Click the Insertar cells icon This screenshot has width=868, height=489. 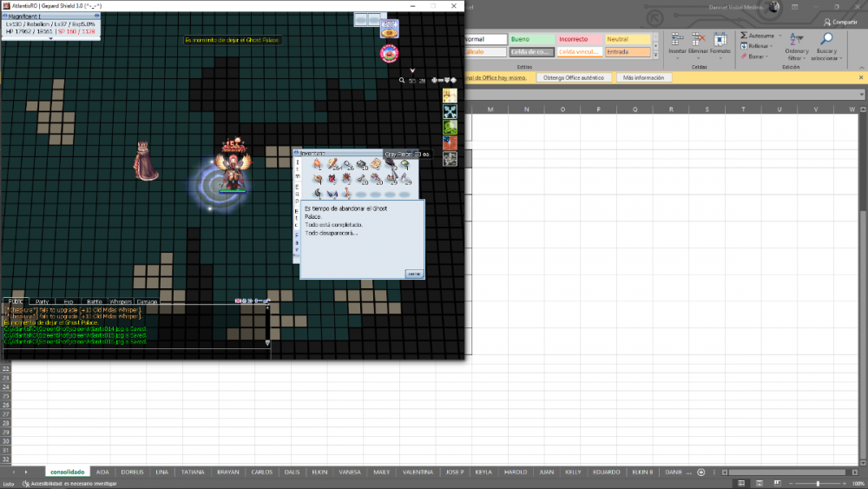tap(677, 40)
